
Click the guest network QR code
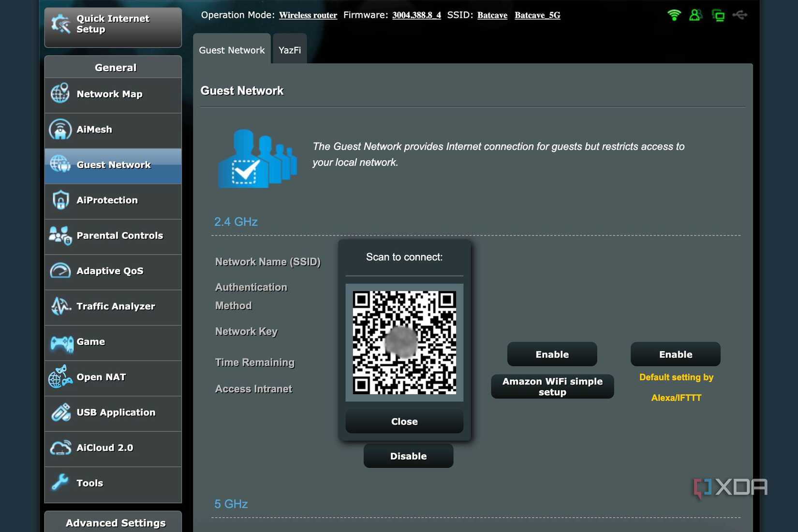click(404, 343)
